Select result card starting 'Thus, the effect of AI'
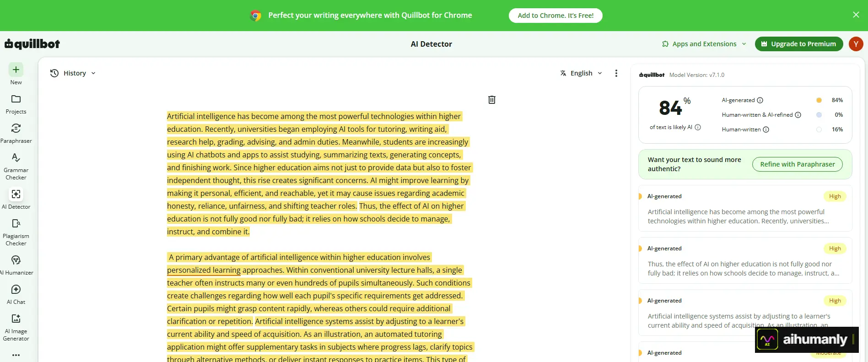The image size is (868, 362). [x=745, y=260]
